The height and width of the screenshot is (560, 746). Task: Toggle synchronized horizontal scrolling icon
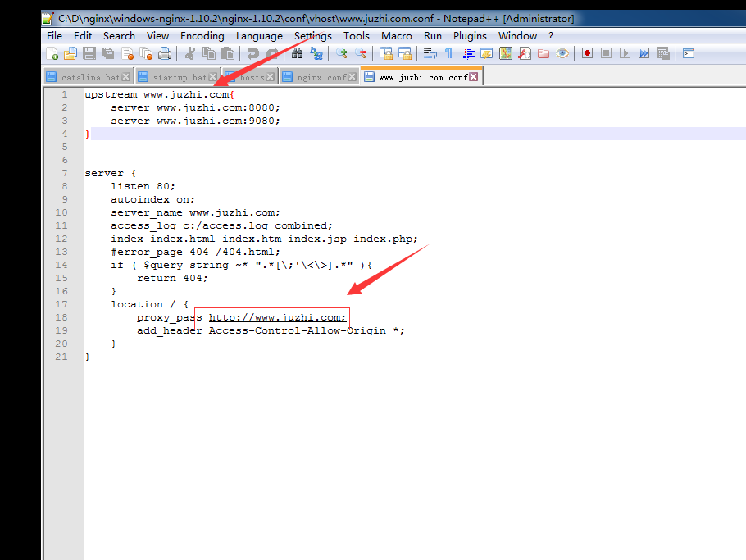point(404,54)
